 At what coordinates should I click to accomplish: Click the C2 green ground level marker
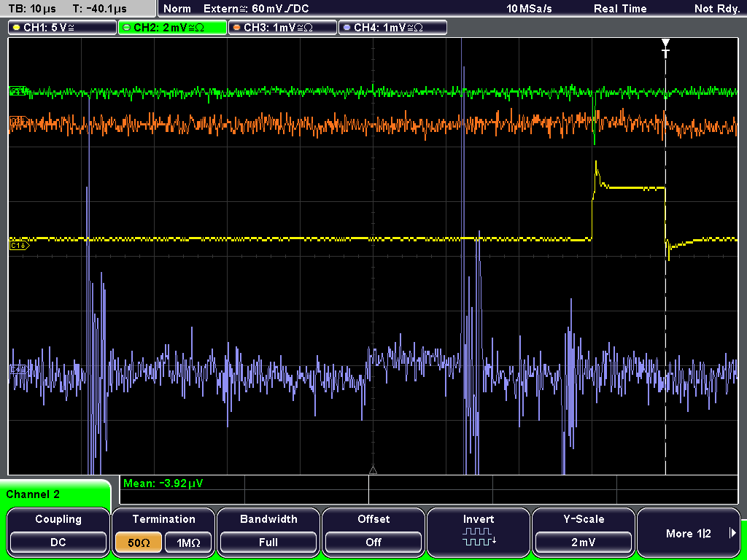pos(18,91)
